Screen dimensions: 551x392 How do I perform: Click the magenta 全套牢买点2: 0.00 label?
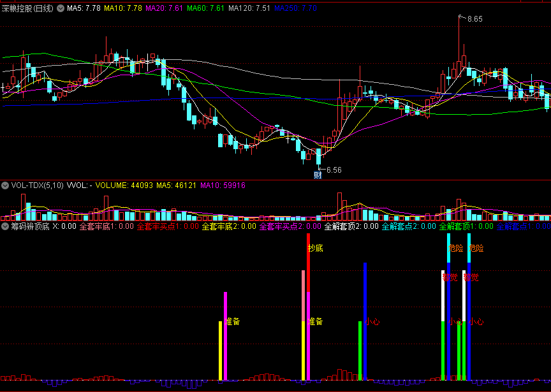click(290, 226)
